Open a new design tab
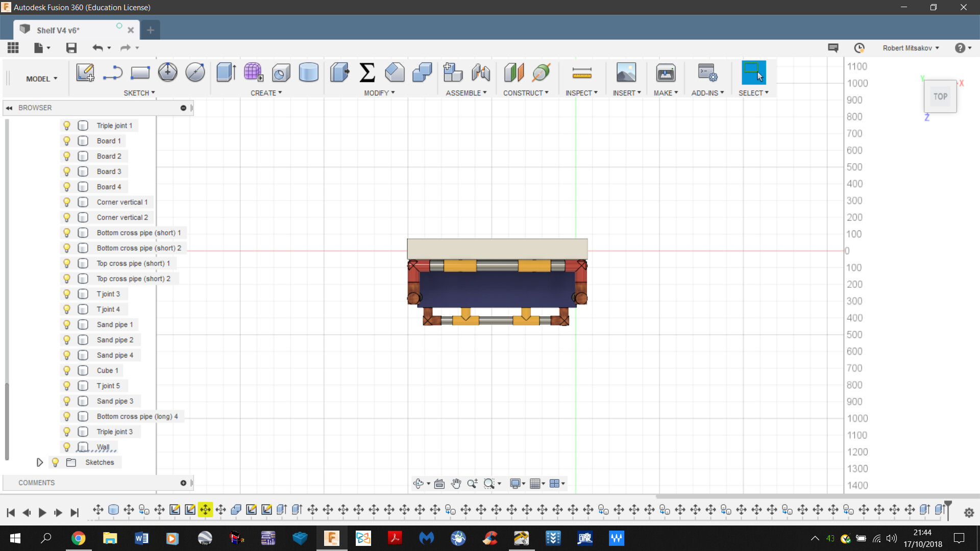Image resolution: width=980 pixels, height=551 pixels. pyautogui.click(x=150, y=30)
